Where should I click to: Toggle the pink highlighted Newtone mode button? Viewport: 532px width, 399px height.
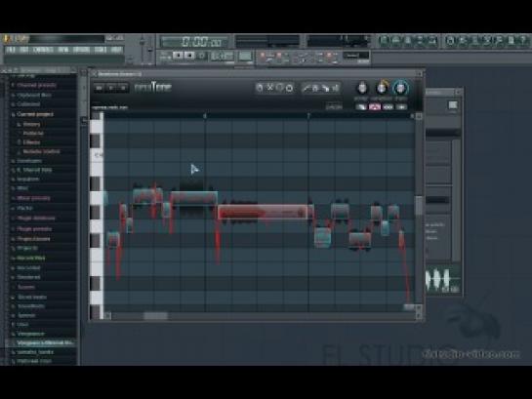click(375, 107)
